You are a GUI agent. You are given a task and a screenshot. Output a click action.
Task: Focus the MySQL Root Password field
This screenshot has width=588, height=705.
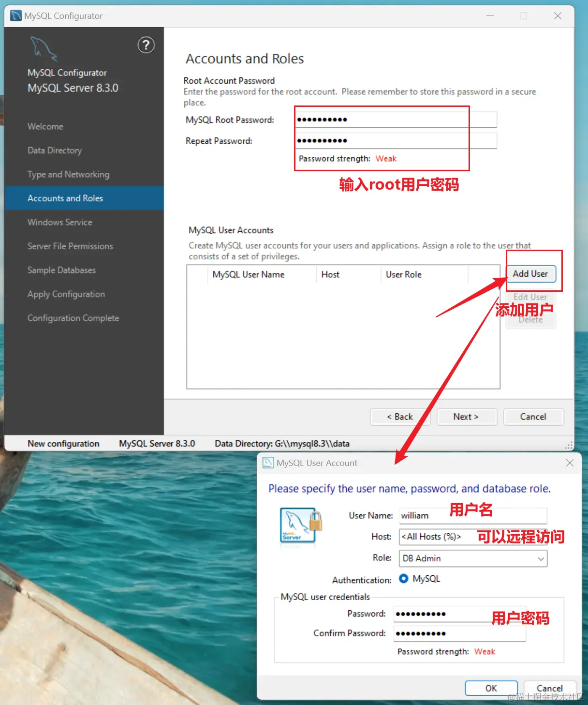coord(396,120)
